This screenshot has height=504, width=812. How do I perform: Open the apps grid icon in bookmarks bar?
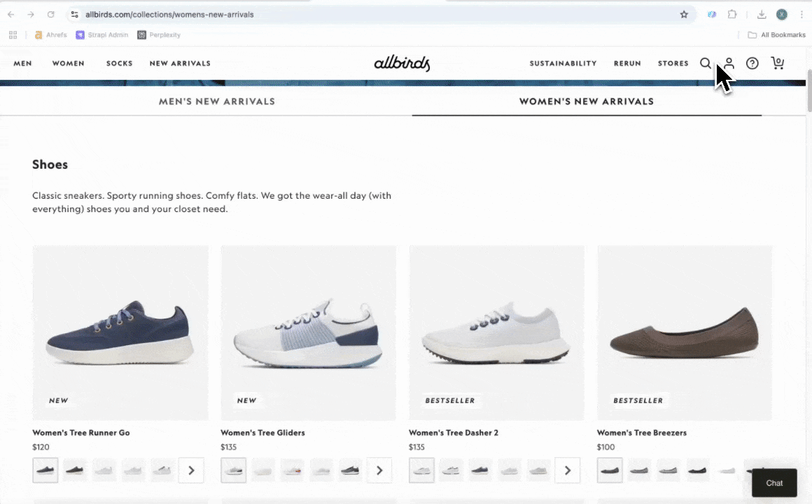(13, 35)
